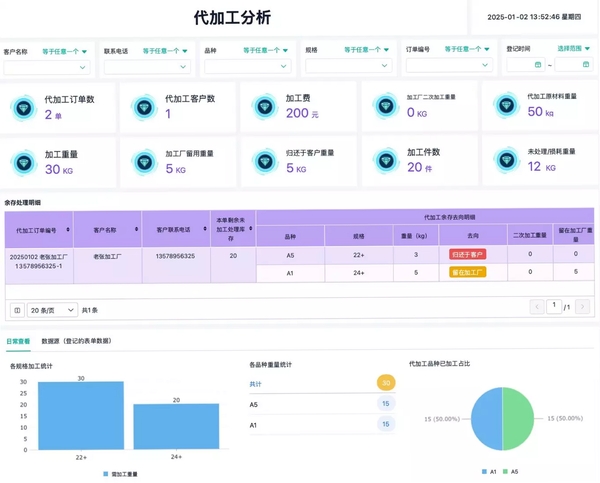Open 规格 filter condition 等于任意一个
This screenshot has width=600, height=483.
[x=366, y=50]
